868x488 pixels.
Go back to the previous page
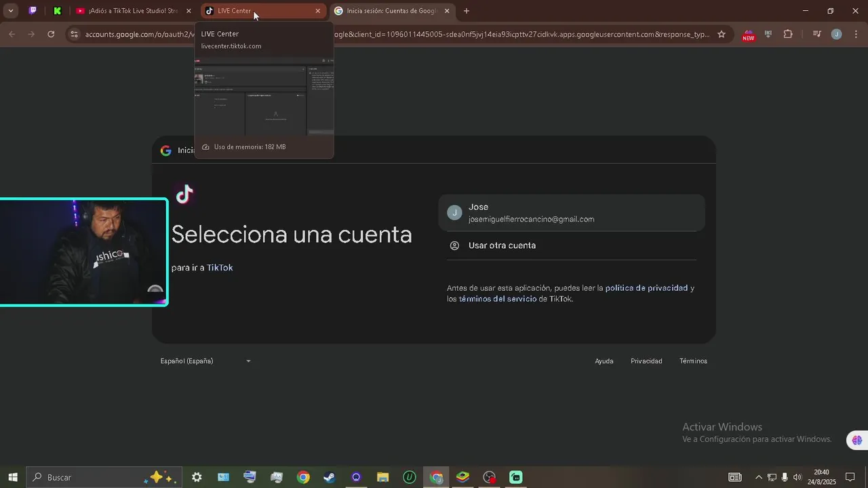coord(12,34)
